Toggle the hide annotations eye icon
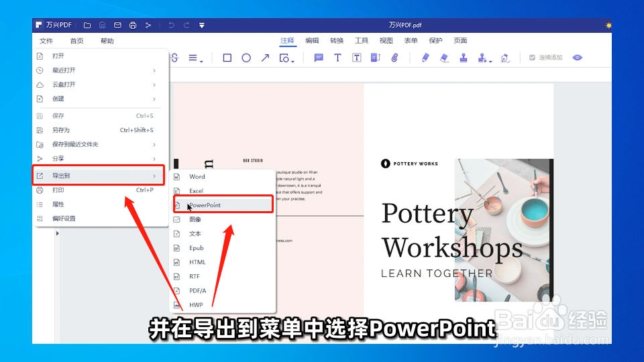The width and height of the screenshot is (644, 362). click(x=578, y=58)
